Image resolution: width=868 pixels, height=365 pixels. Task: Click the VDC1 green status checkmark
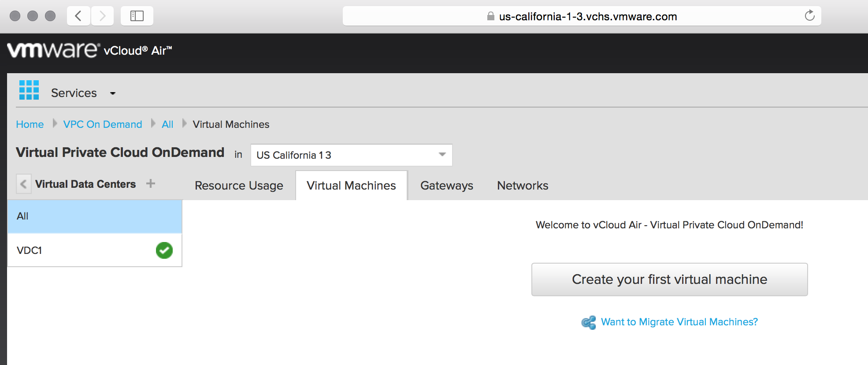164,250
